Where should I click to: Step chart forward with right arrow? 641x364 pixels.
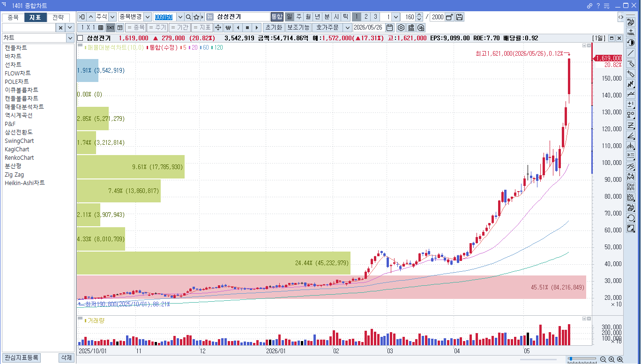256,28
